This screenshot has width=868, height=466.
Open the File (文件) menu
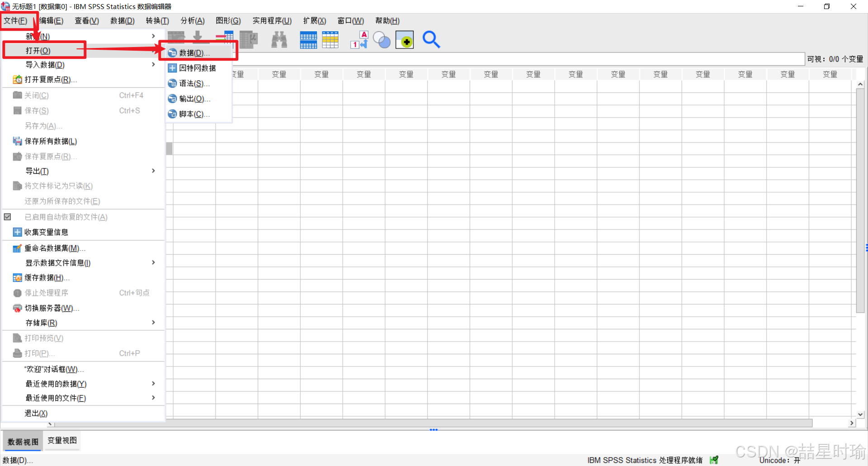pyautogui.click(x=16, y=21)
